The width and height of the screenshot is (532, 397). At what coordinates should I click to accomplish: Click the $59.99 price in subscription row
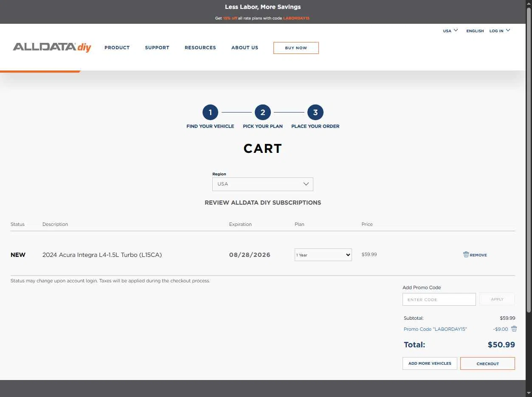[369, 254]
